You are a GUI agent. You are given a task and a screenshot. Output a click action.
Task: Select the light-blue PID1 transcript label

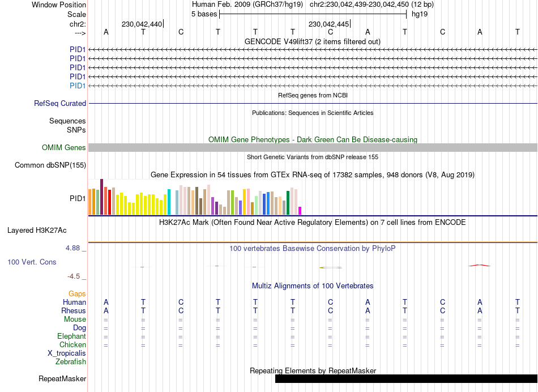78,86
